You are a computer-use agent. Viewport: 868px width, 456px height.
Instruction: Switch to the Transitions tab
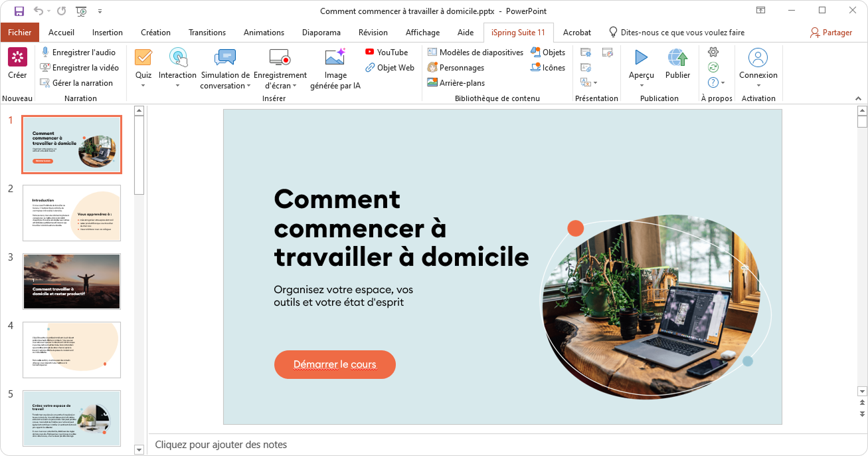(x=207, y=33)
